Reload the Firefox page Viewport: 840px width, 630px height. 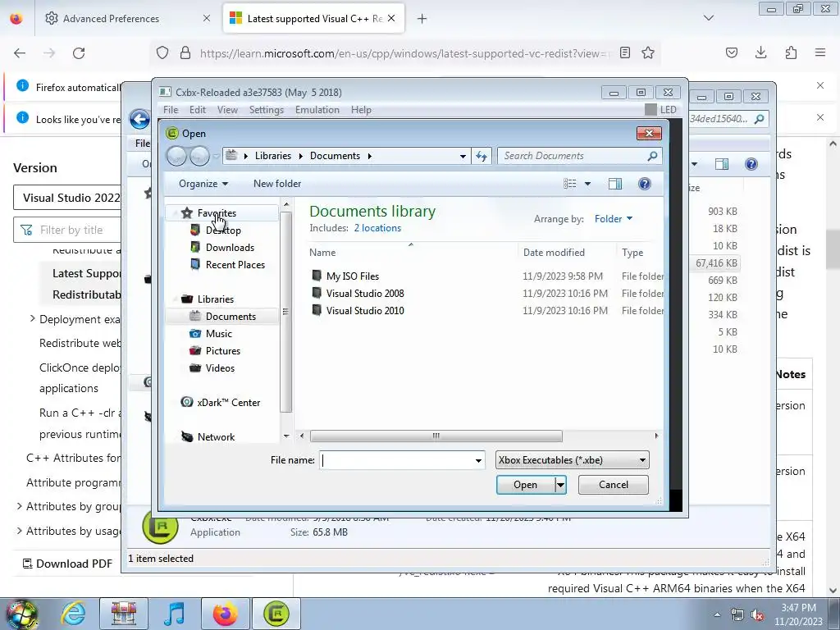pos(79,53)
